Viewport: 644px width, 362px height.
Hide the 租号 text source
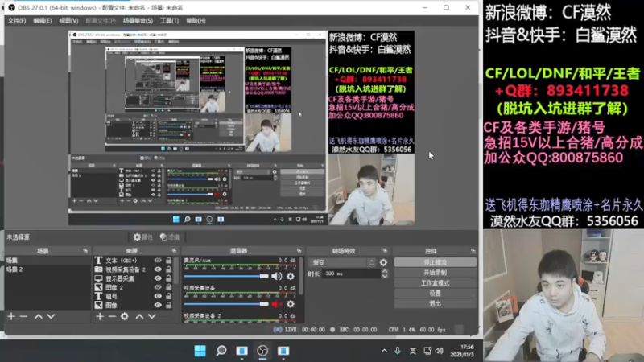pyautogui.click(x=158, y=296)
